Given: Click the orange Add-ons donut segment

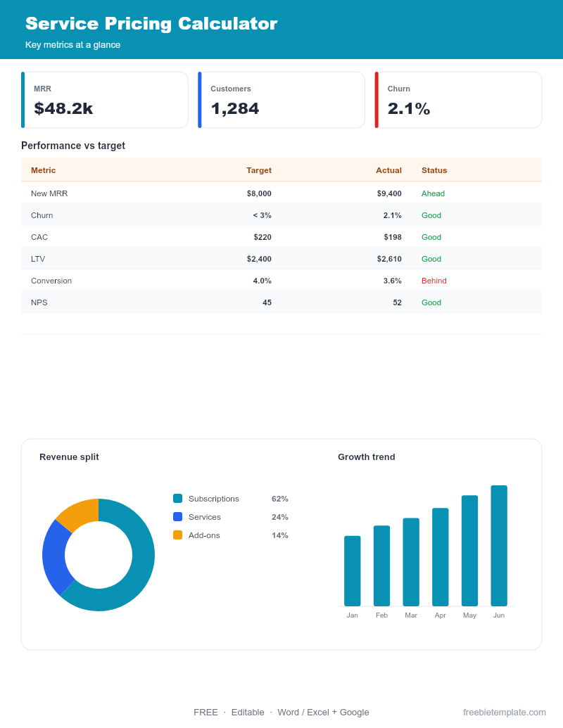Looking at the screenshot, I should point(79,514).
